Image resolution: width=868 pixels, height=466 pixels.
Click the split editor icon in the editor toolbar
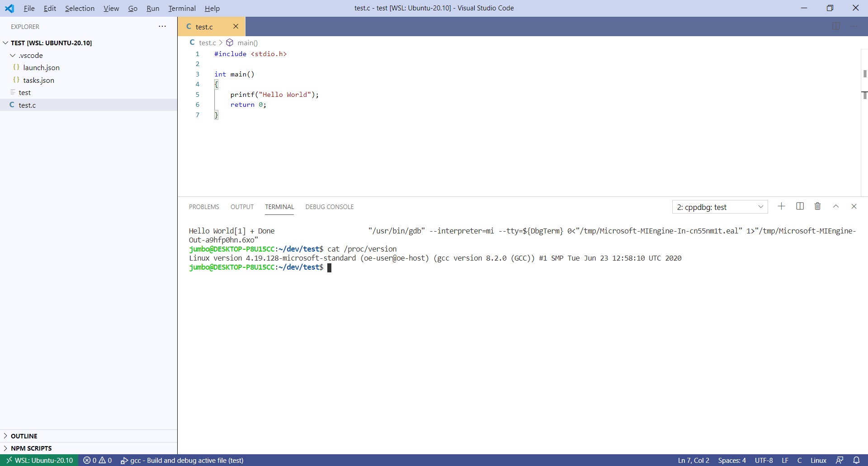pos(836,26)
